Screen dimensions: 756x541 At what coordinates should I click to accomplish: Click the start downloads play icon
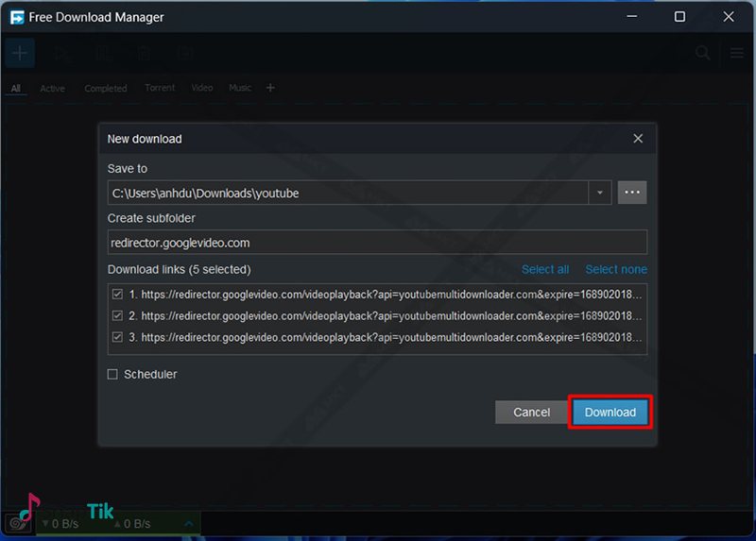(x=62, y=54)
